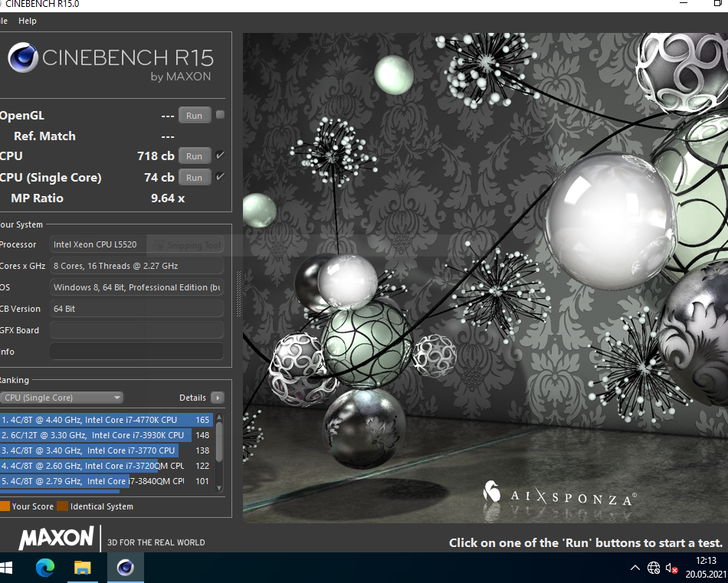
Task: Toggle the OpenGL test checkbox
Action: (x=221, y=115)
